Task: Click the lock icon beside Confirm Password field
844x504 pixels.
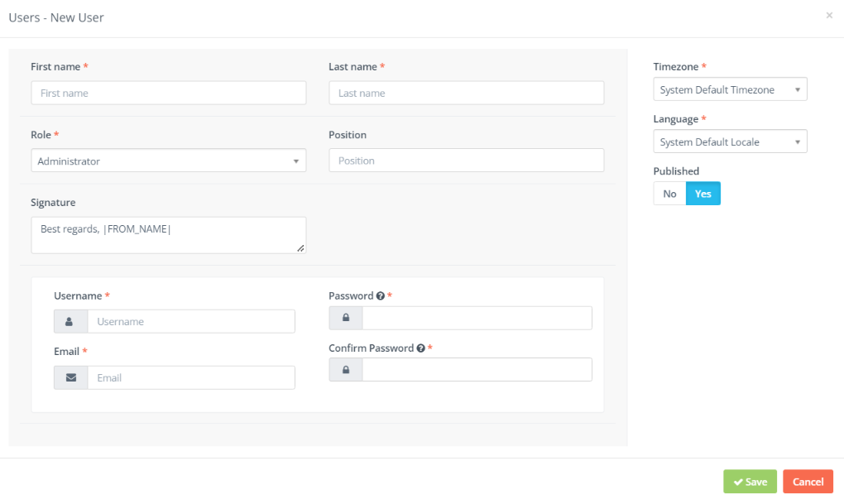Action: (346, 369)
